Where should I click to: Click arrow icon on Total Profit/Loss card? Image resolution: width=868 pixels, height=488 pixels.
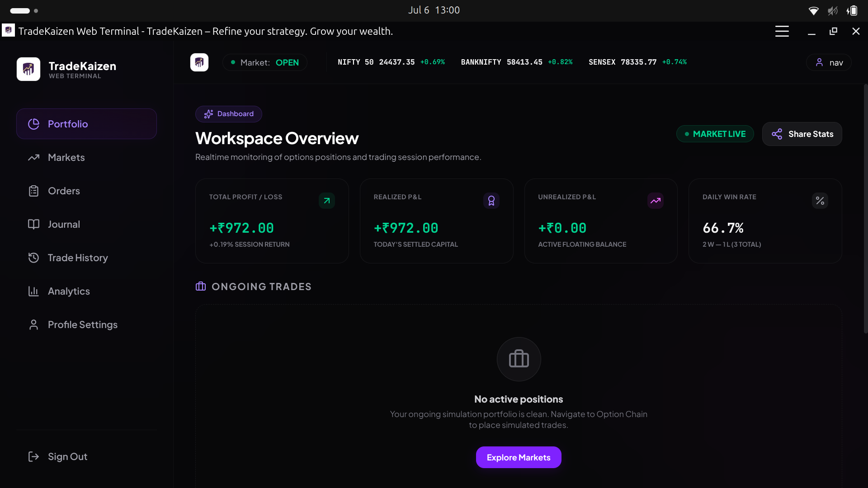point(327,201)
